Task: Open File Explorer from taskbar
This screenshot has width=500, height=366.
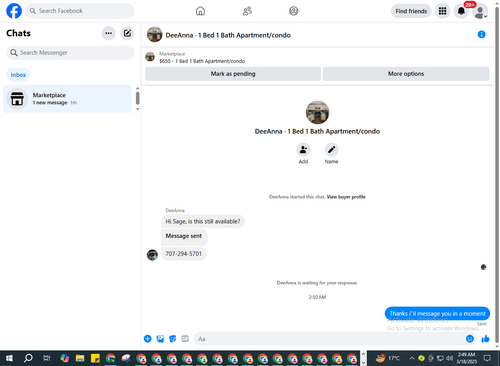Action: 80,358
